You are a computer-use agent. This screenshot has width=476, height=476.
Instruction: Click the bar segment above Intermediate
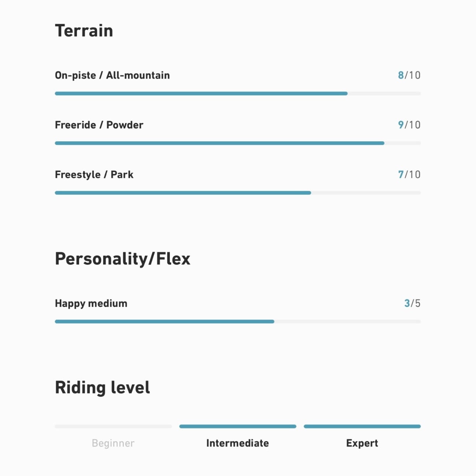238,427
